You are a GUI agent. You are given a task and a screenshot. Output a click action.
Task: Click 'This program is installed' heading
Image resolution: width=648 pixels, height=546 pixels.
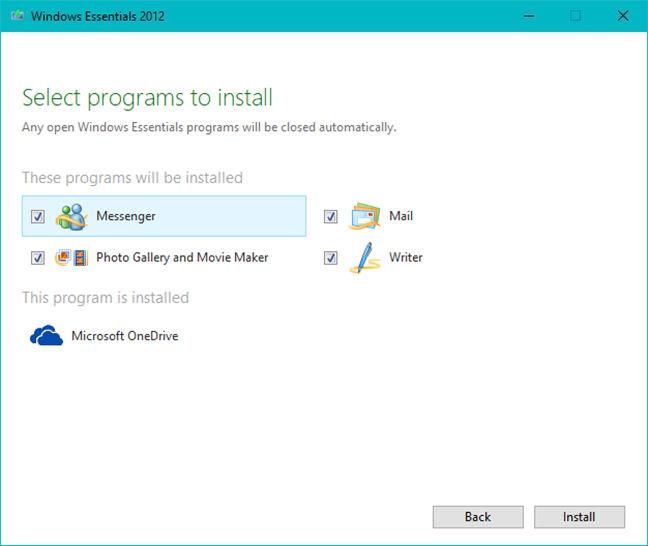tap(105, 298)
